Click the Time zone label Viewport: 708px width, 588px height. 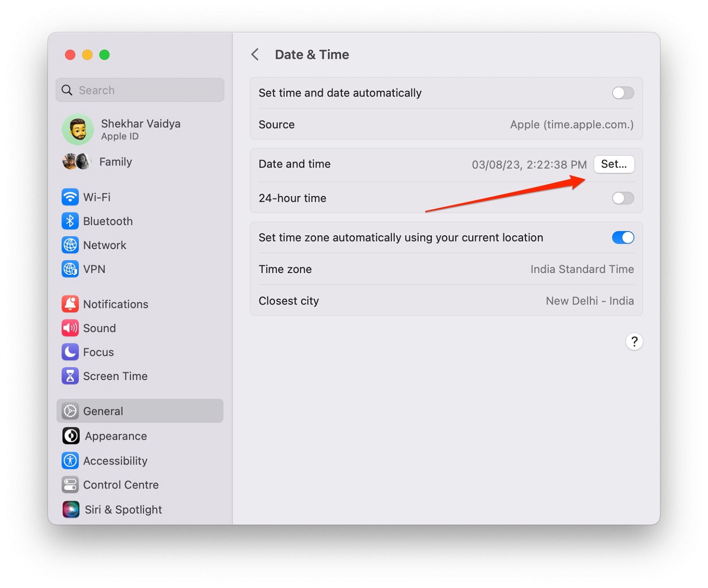click(285, 269)
